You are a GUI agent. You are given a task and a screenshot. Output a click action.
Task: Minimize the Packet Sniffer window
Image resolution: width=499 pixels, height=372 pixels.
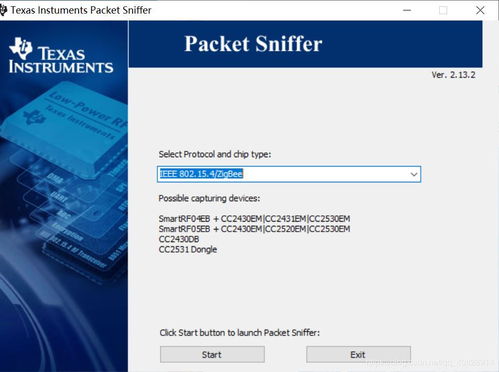[x=407, y=10]
